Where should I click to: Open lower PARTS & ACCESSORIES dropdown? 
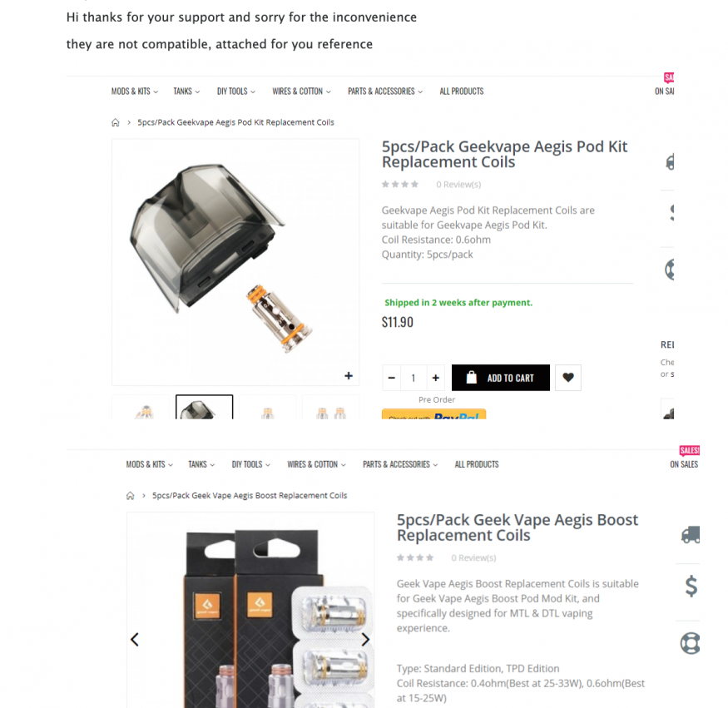400,464
